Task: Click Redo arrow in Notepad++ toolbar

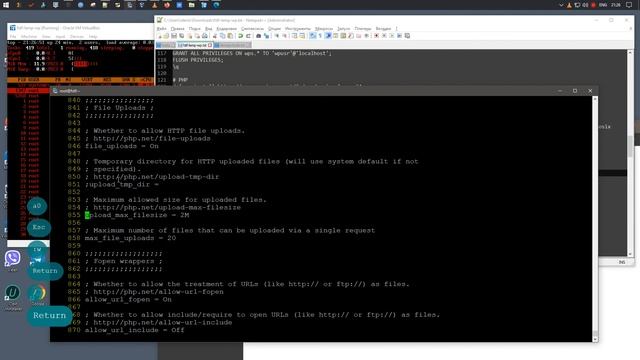Action: 248,36
